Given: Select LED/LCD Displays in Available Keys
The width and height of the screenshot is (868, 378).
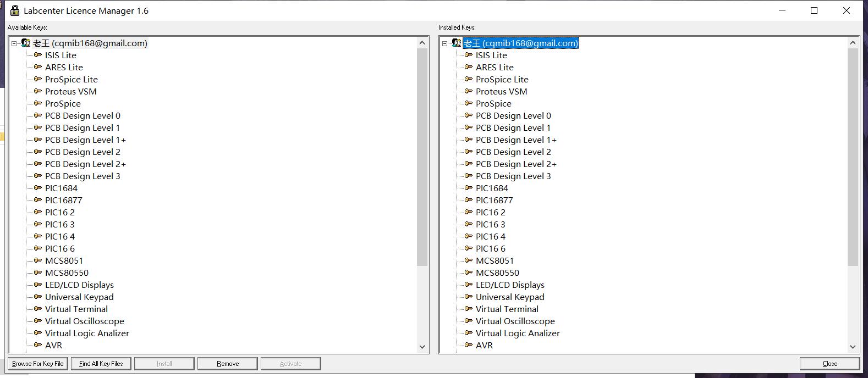Looking at the screenshot, I should pos(79,285).
